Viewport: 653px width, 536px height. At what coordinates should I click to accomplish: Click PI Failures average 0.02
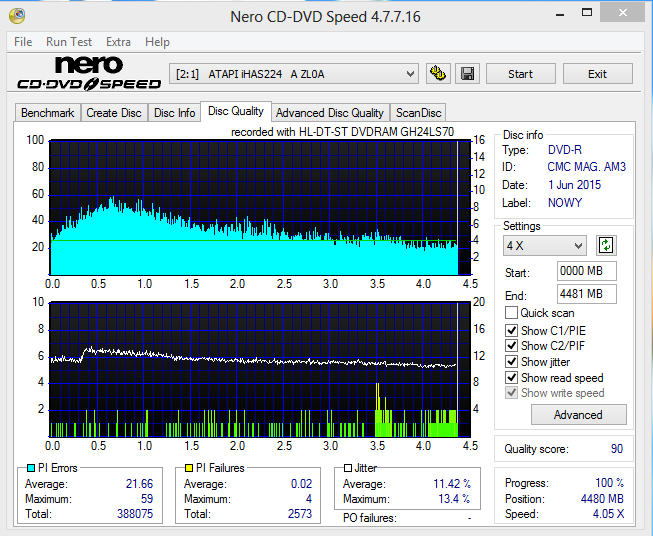(302, 484)
